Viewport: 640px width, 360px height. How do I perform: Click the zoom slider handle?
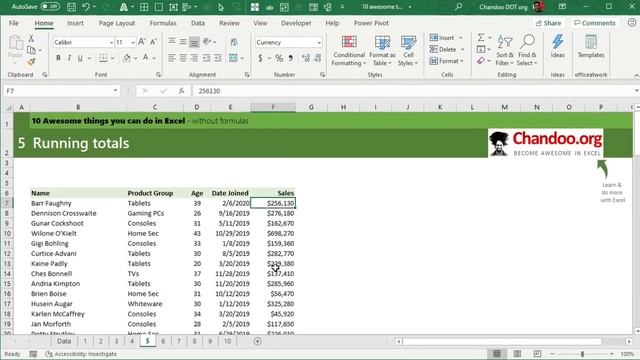pos(582,354)
